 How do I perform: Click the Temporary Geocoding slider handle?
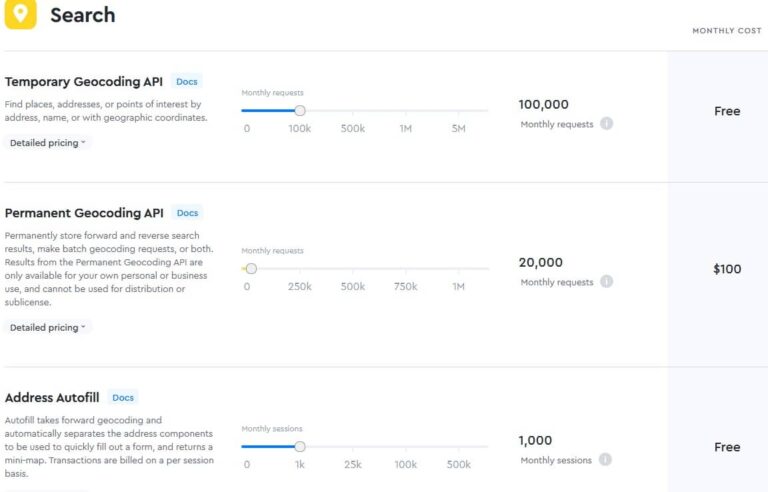pyautogui.click(x=300, y=111)
